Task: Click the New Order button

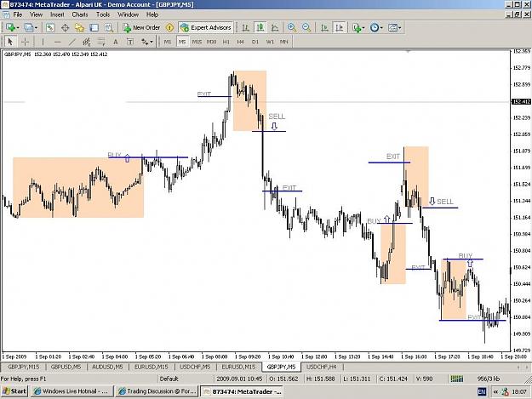Action: point(141,27)
